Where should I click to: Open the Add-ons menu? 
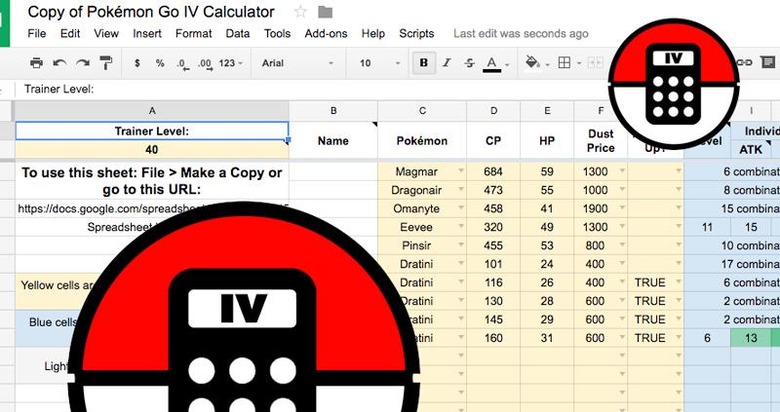tap(326, 33)
